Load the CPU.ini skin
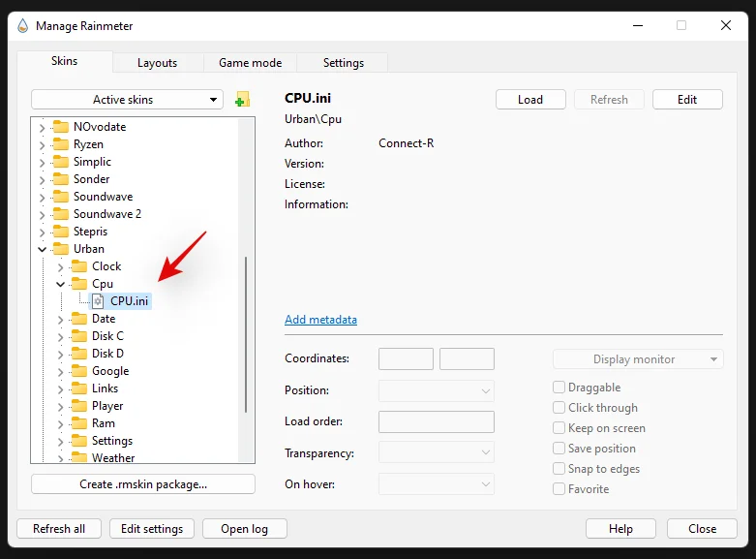Screen dimensions: 756x559 coord(530,100)
